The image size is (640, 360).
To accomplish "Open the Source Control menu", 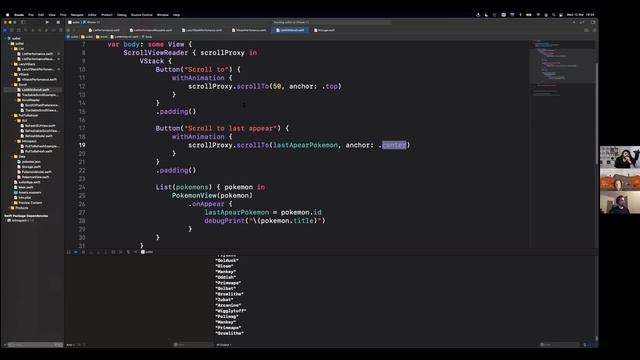I will (x=142, y=15).
